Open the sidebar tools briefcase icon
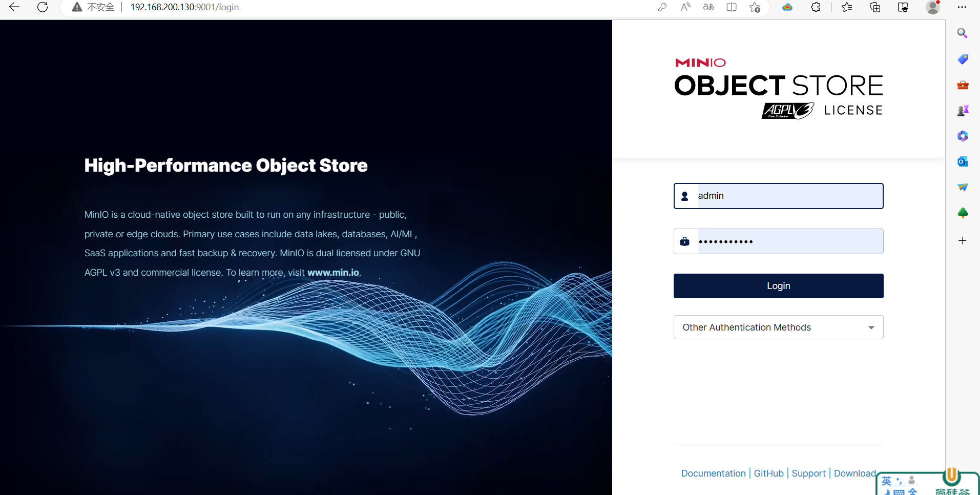Screen dimensions: 980x495 coord(963,85)
